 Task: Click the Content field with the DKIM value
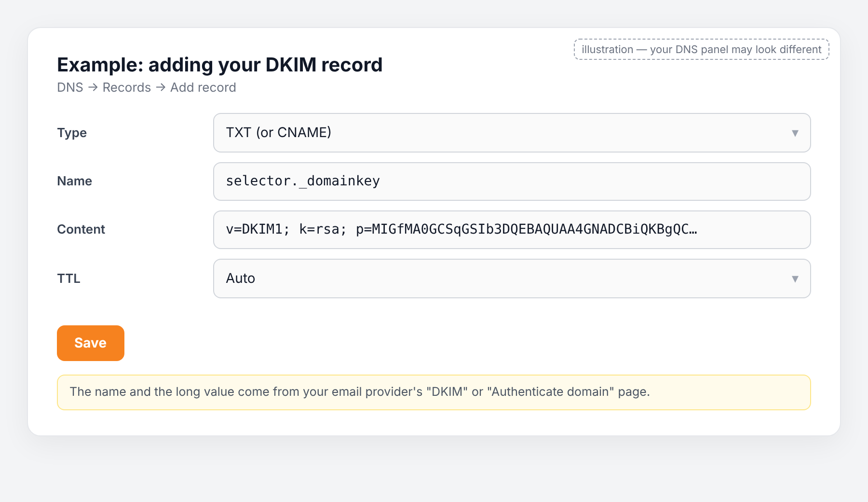pyautogui.click(x=512, y=230)
